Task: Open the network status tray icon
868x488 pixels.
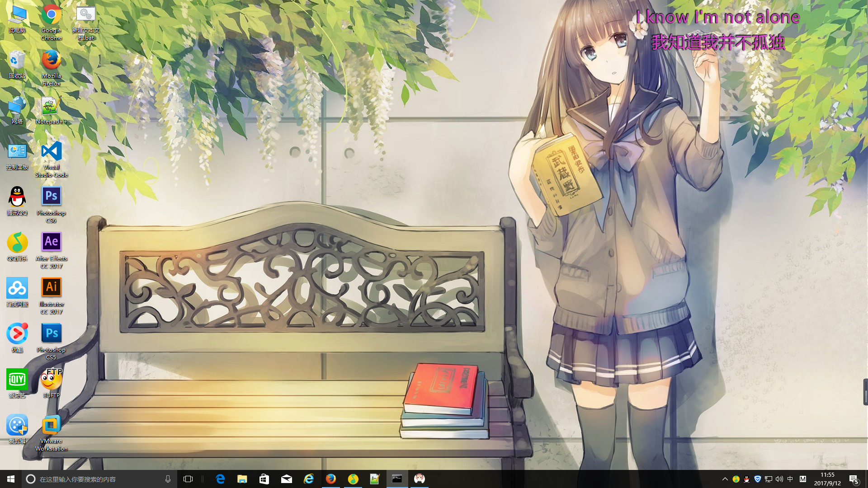Action: coord(769,479)
